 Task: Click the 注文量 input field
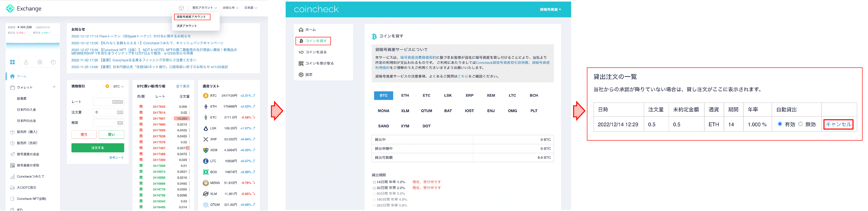point(108,112)
